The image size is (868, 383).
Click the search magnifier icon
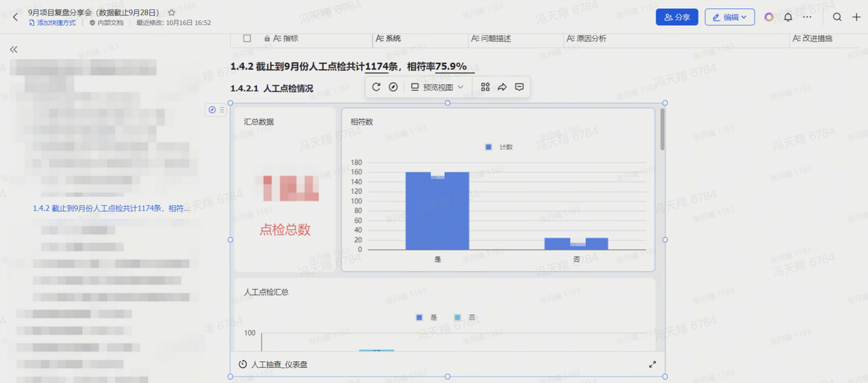pos(837,17)
